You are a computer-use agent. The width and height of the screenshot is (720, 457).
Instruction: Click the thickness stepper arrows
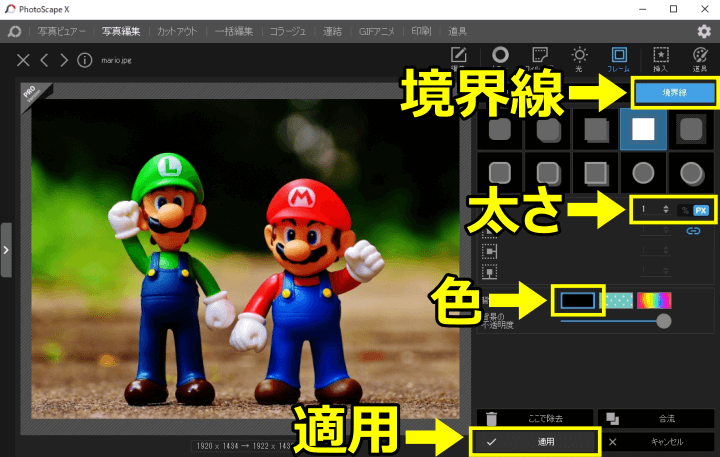tap(666, 209)
